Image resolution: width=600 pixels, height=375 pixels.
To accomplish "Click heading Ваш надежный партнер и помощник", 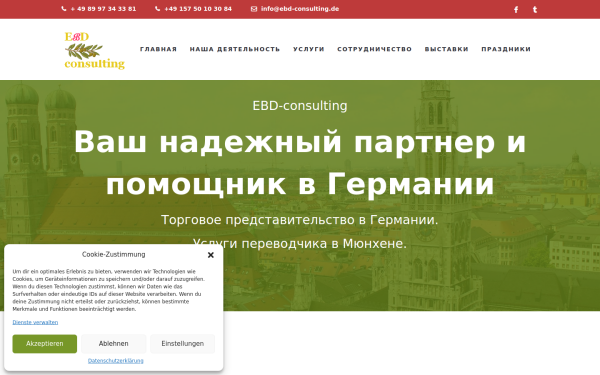I will 300,163.
